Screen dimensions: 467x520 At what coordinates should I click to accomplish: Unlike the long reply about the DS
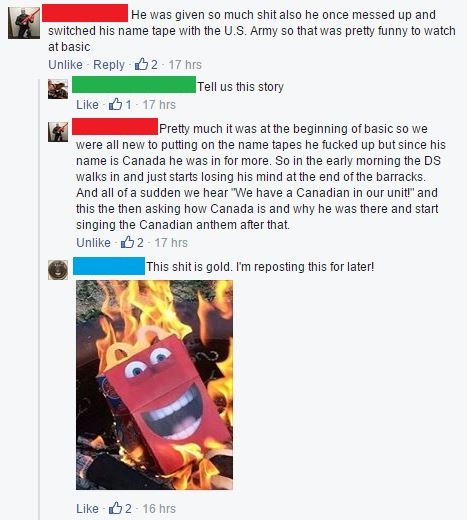click(x=93, y=242)
